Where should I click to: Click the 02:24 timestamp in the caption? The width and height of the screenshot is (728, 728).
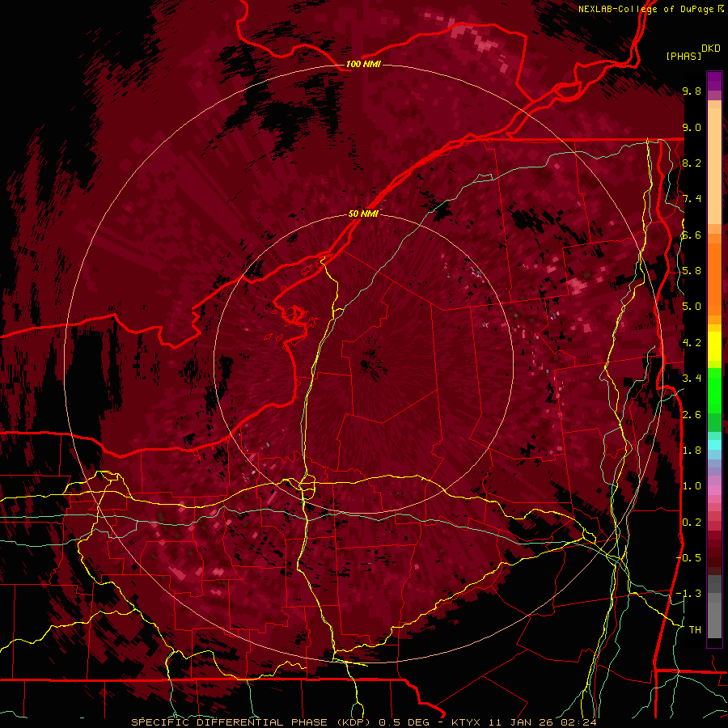pos(578,722)
